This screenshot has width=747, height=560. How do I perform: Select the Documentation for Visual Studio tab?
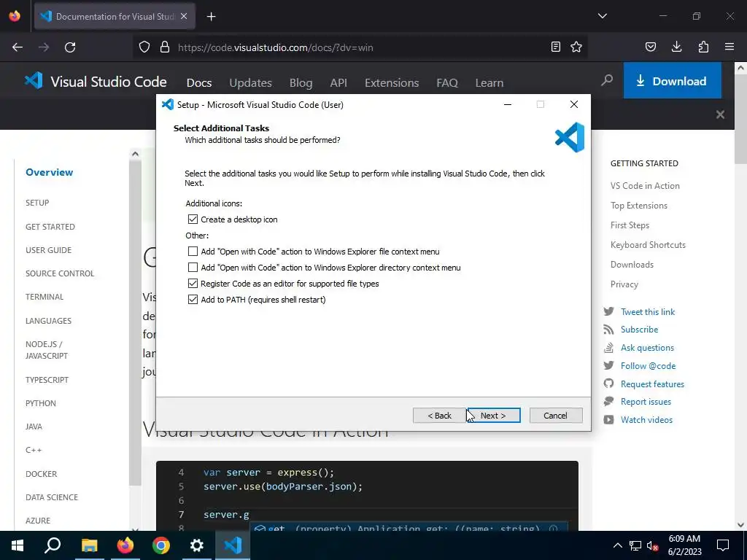(x=115, y=17)
